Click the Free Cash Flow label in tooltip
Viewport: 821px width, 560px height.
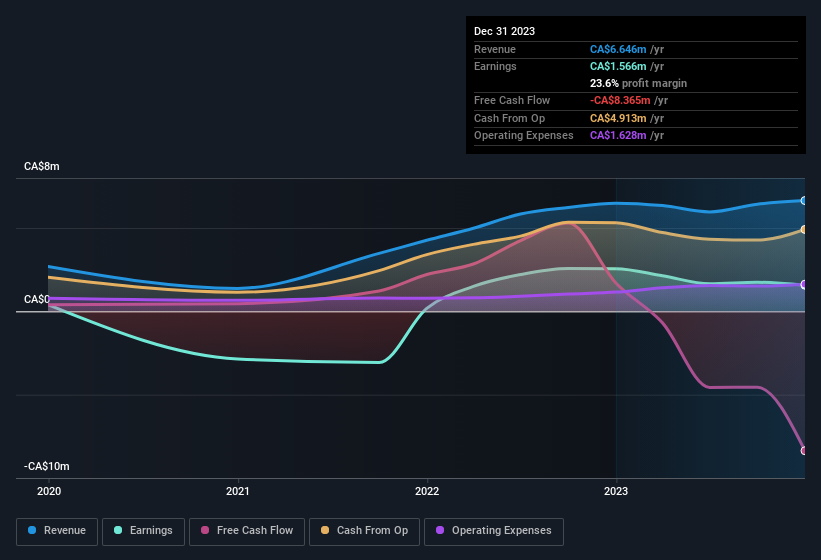[512, 100]
